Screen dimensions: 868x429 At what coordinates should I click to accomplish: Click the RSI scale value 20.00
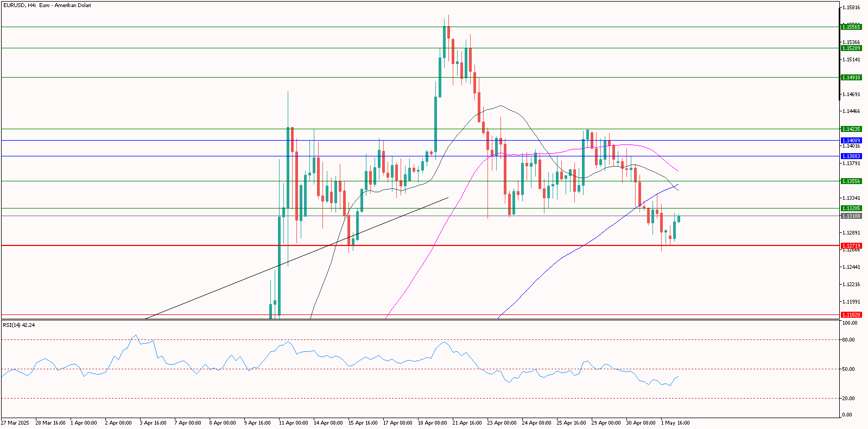tap(848, 399)
